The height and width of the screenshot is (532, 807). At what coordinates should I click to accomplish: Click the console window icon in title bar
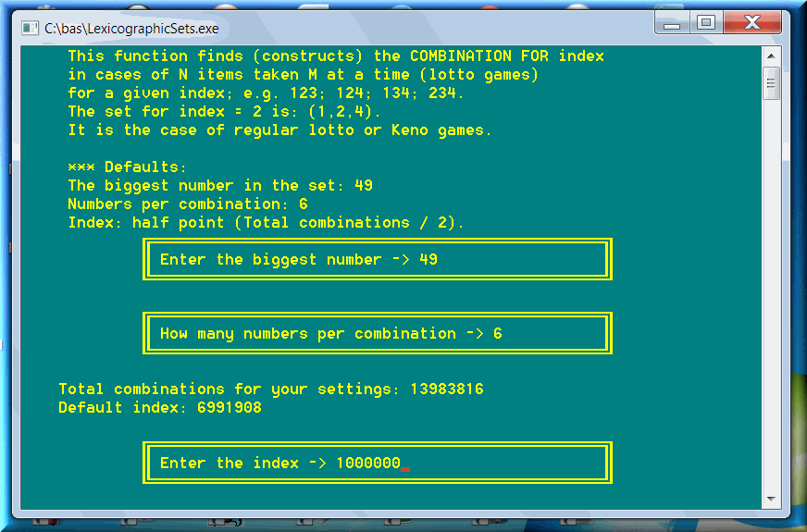click(x=30, y=28)
